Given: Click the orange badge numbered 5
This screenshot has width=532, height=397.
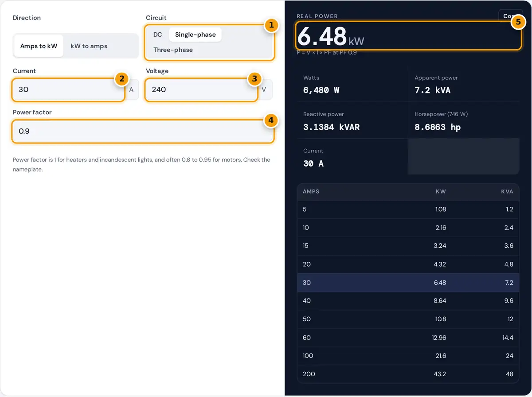Looking at the screenshot, I should coord(518,22).
